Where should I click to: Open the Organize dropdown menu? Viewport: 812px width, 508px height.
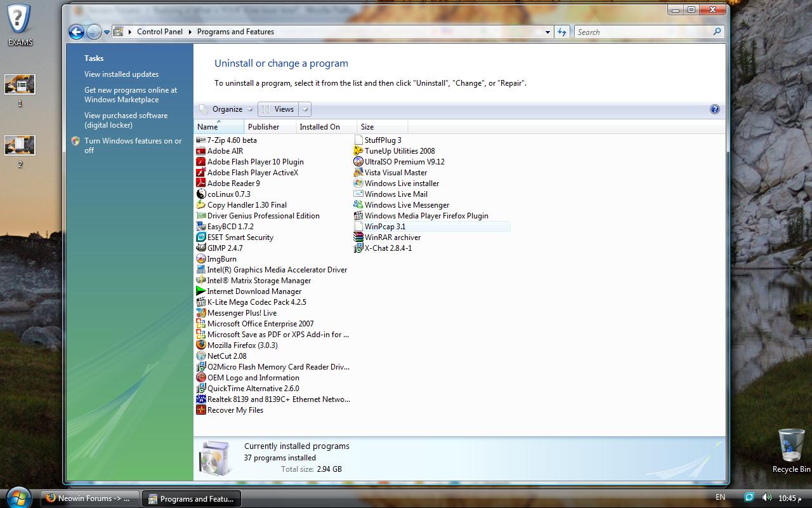[x=226, y=109]
